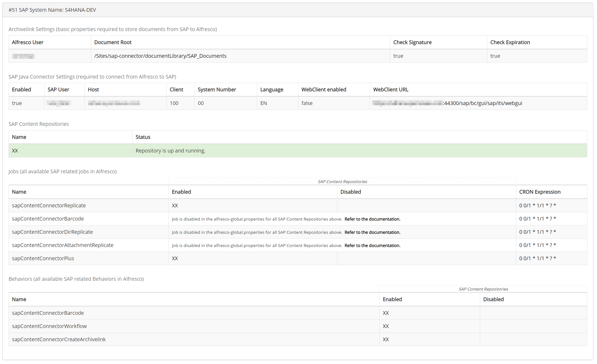597x364 pixels.
Task: Select the sapContentConnectorWorkflow behavior row
Action: (x=49, y=326)
